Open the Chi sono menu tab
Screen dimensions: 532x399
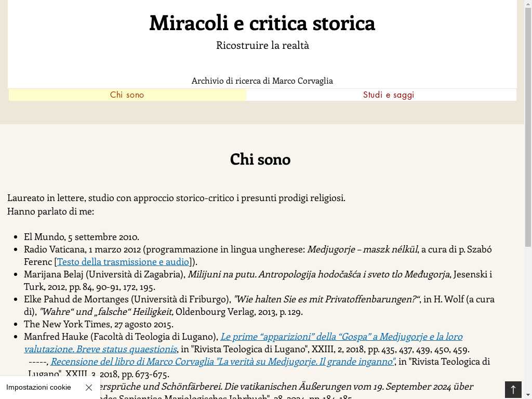tap(127, 95)
